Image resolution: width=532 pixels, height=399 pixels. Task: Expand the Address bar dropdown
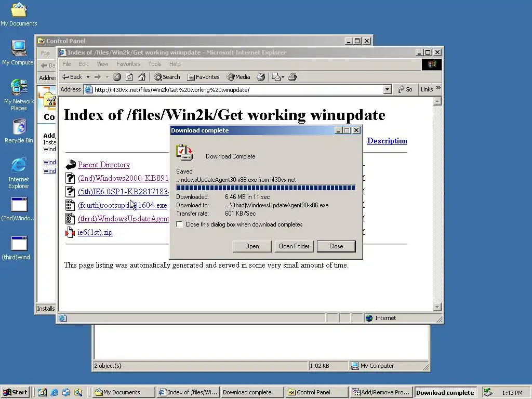387,89
